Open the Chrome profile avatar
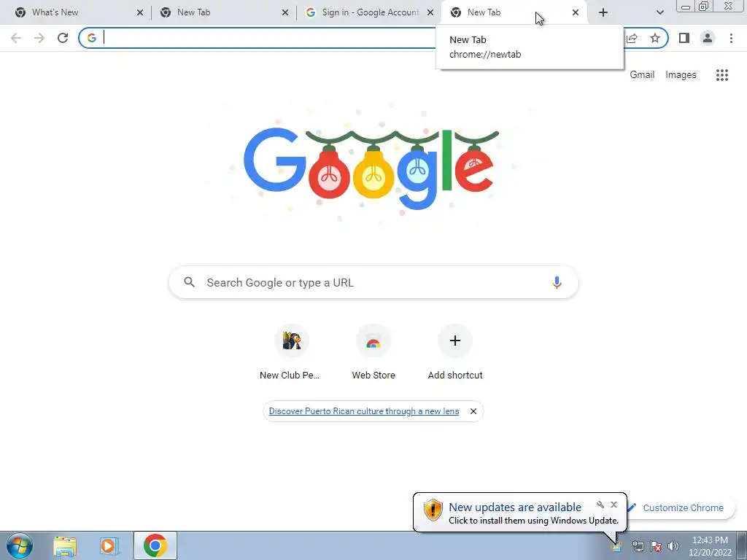This screenshot has height=560, width=747. (708, 38)
